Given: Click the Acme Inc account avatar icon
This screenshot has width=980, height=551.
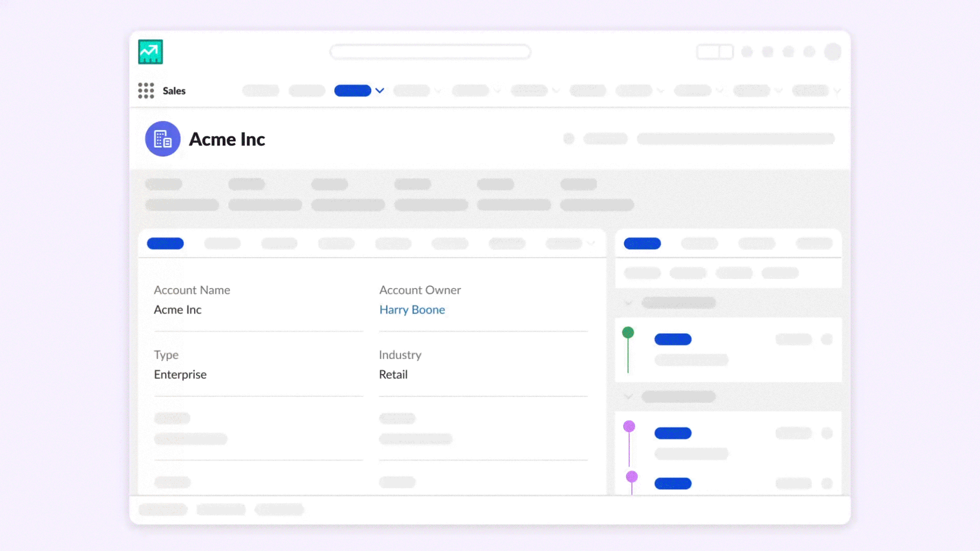Looking at the screenshot, I should click(x=162, y=139).
